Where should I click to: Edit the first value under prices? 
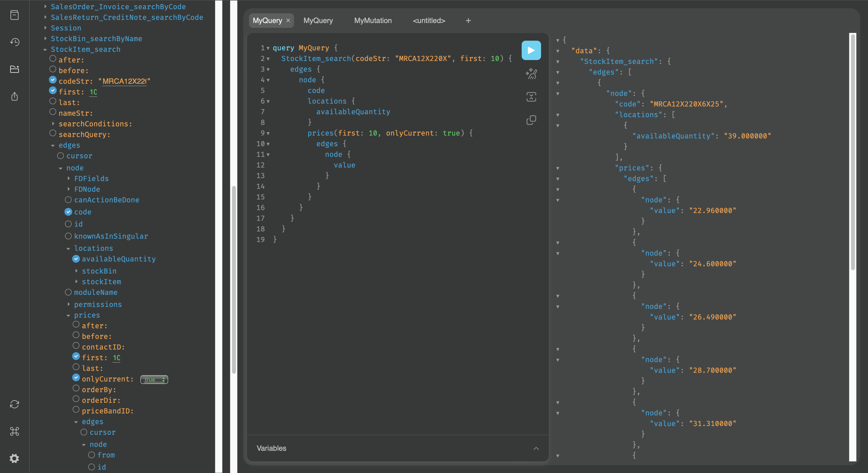click(x=116, y=358)
